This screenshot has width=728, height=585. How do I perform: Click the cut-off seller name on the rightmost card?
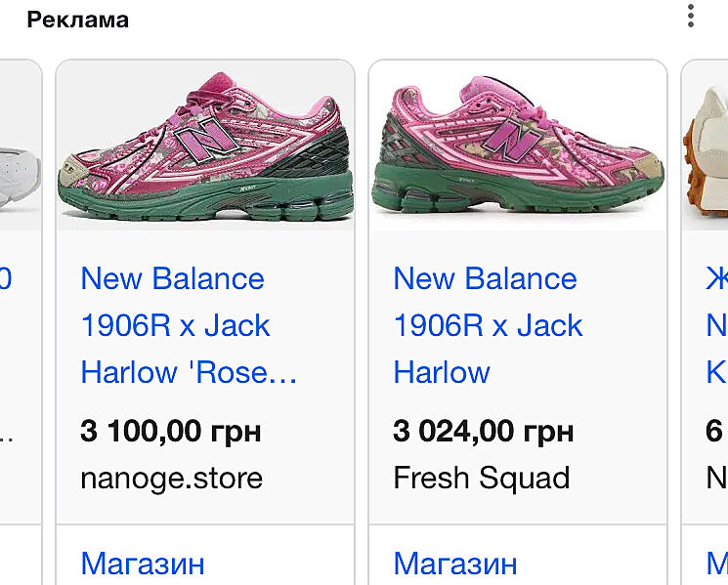coord(716,478)
